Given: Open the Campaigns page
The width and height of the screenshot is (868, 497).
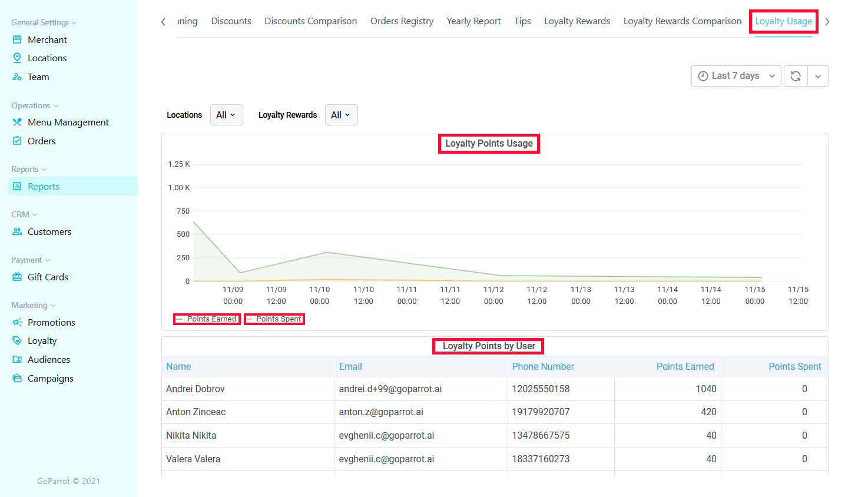Looking at the screenshot, I should coord(51,378).
